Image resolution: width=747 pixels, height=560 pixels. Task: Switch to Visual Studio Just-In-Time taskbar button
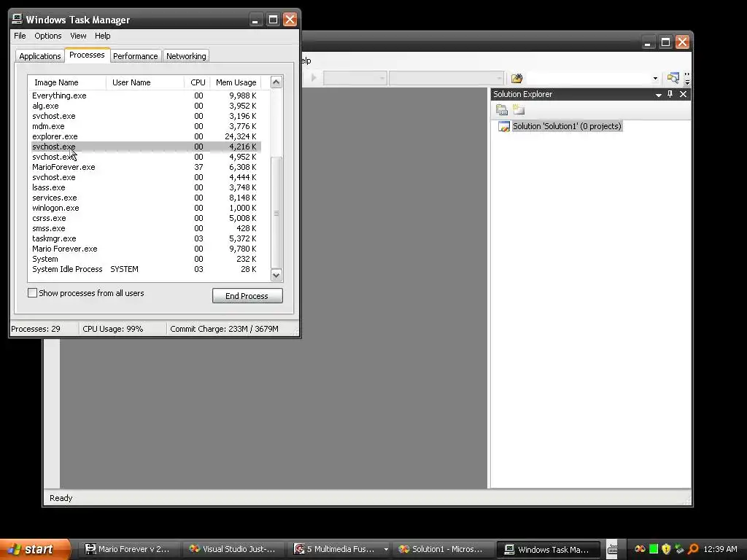[x=234, y=549]
